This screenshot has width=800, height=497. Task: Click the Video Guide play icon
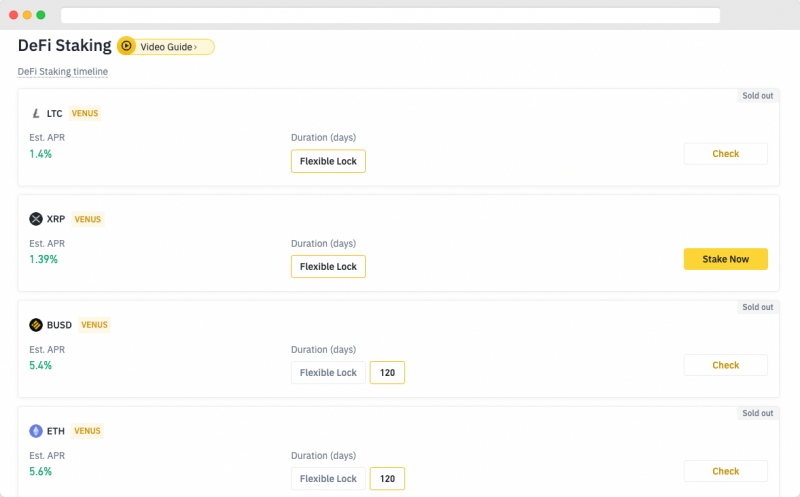click(x=126, y=46)
